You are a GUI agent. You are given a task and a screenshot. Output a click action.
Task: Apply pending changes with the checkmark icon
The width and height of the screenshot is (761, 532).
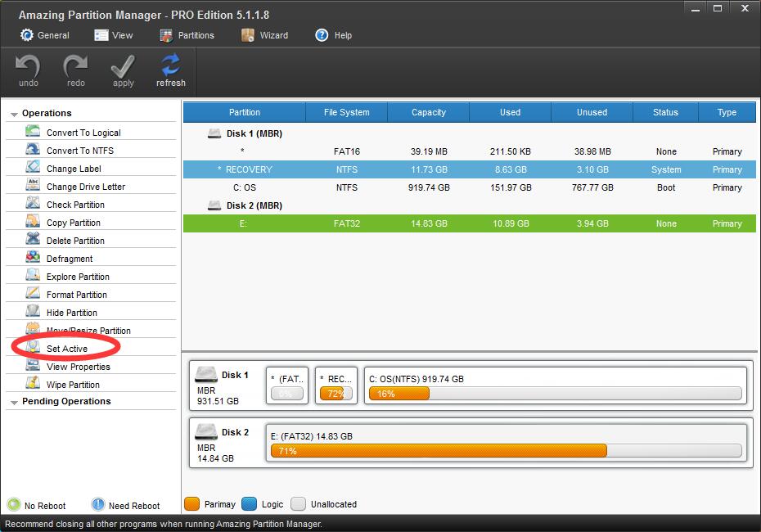(x=123, y=66)
